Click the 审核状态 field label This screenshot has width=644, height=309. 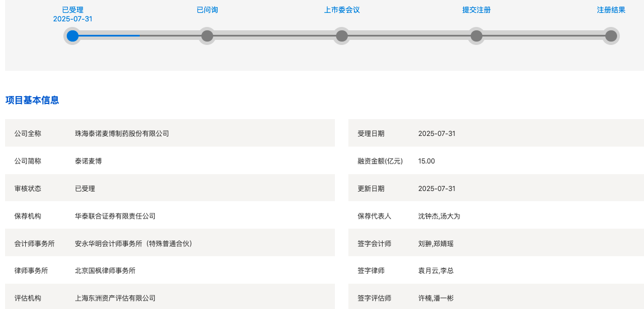click(28, 188)
